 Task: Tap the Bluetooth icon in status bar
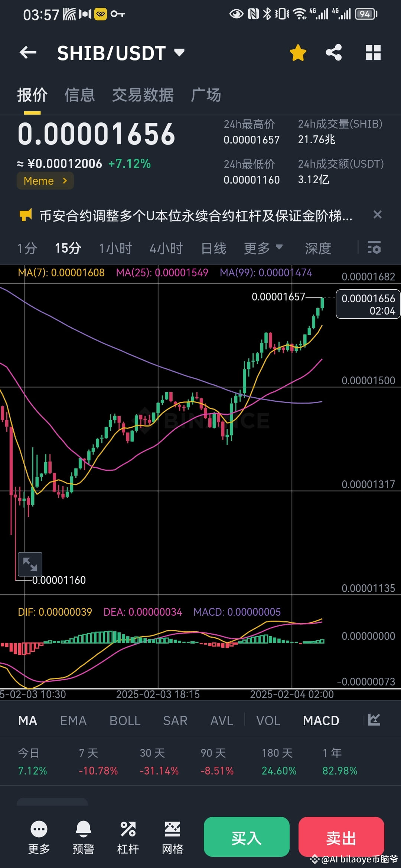pos(267,14)
